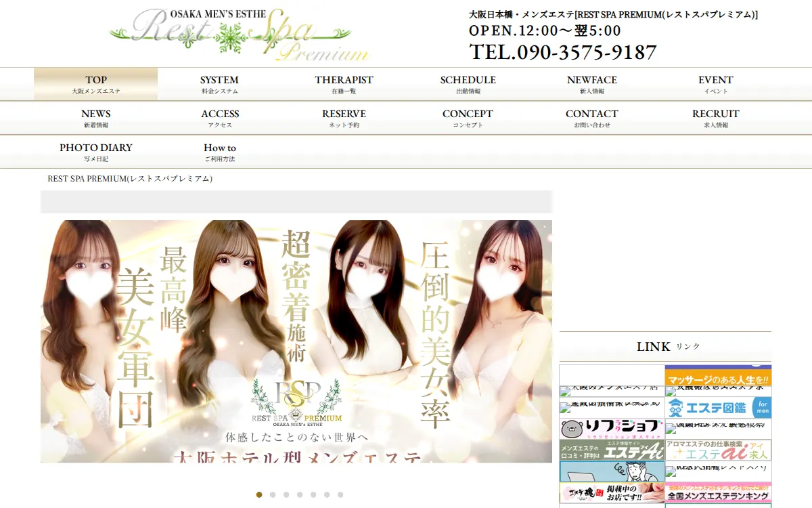Image resolution: width=812 pixels, height=508 pixels.
Task: View the SCHEDULE attendance page
Action: pyautogui.click(x=468, y=84)
